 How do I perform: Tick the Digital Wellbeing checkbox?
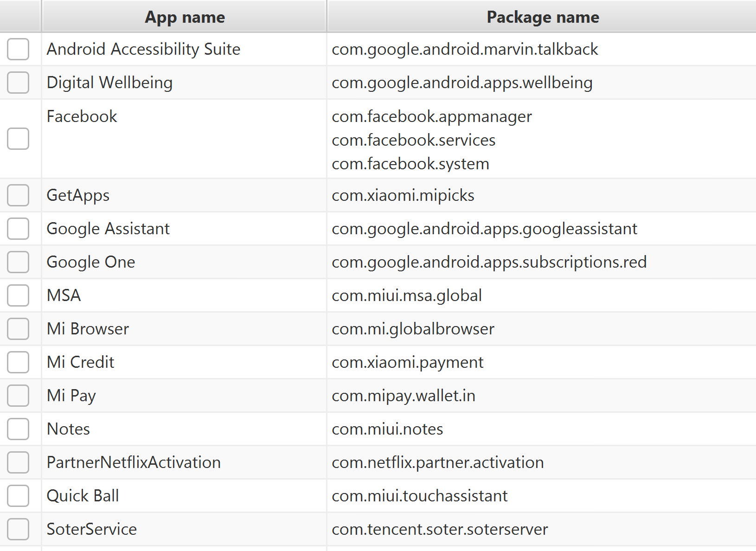(x=18, y=83)
